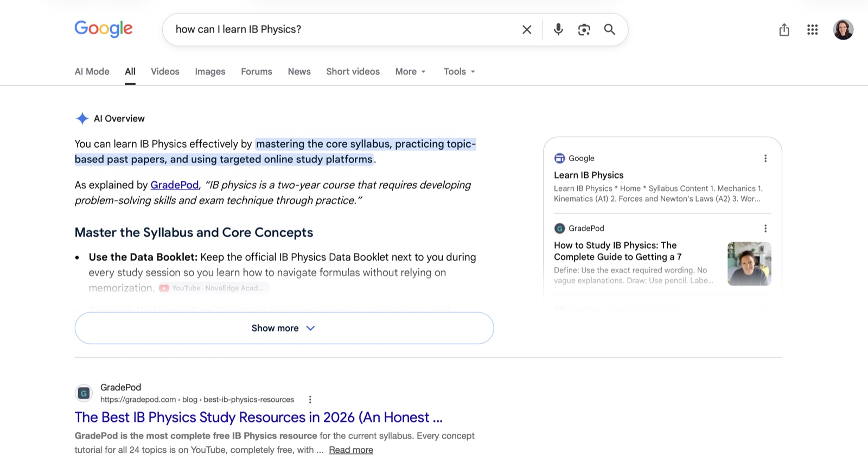Open 'How to Study IB Physics' guide
Viewport: 868px width, 462px height.
pos(618,251)
